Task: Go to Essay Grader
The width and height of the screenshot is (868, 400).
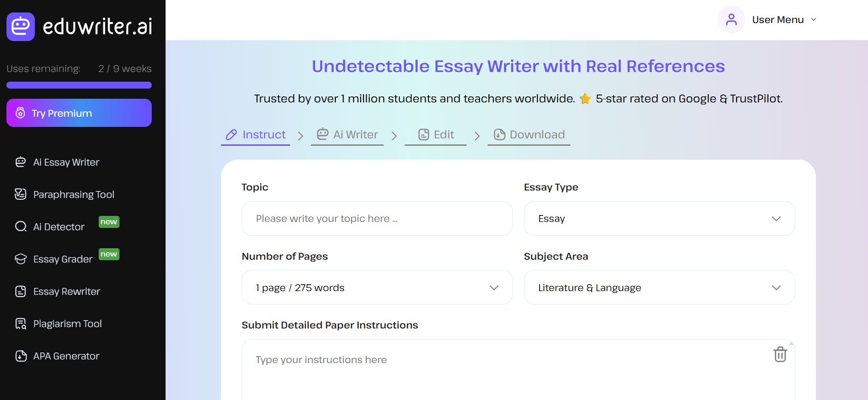Action: (x=63, y=259)
